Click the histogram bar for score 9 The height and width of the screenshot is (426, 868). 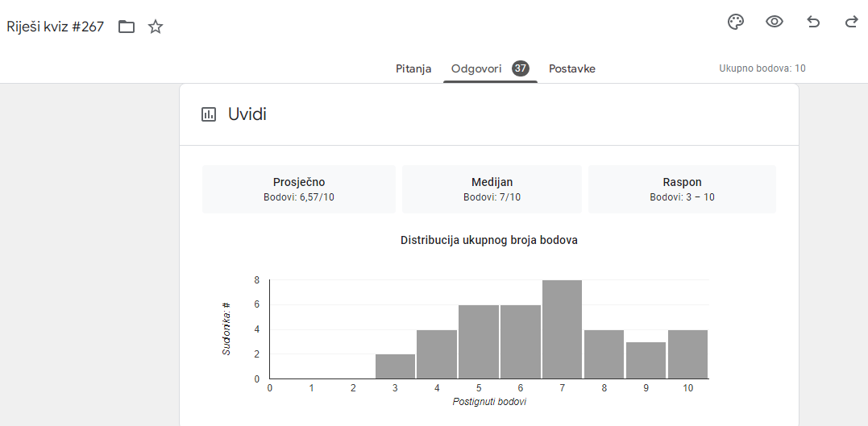coord(646,360)
